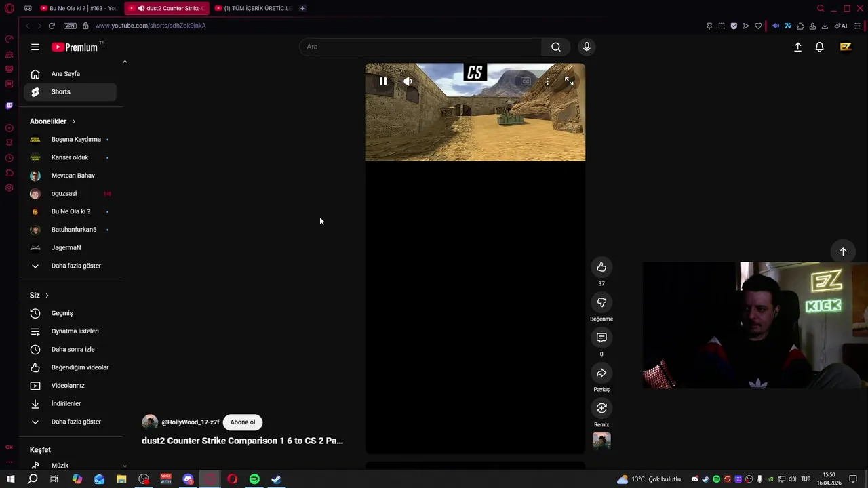Open Oynatma listeleri
Viewport: 868px width, 488px height.
(71, 331)
